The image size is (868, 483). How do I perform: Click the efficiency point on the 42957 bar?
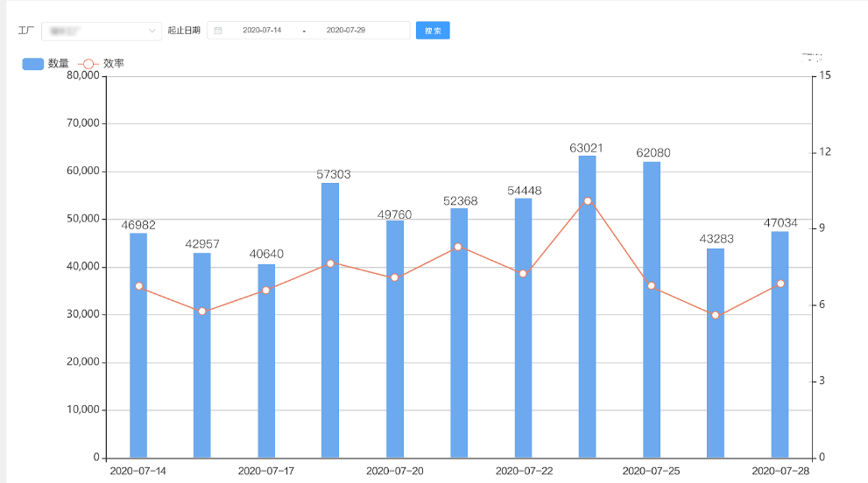[x=202, y=311]
